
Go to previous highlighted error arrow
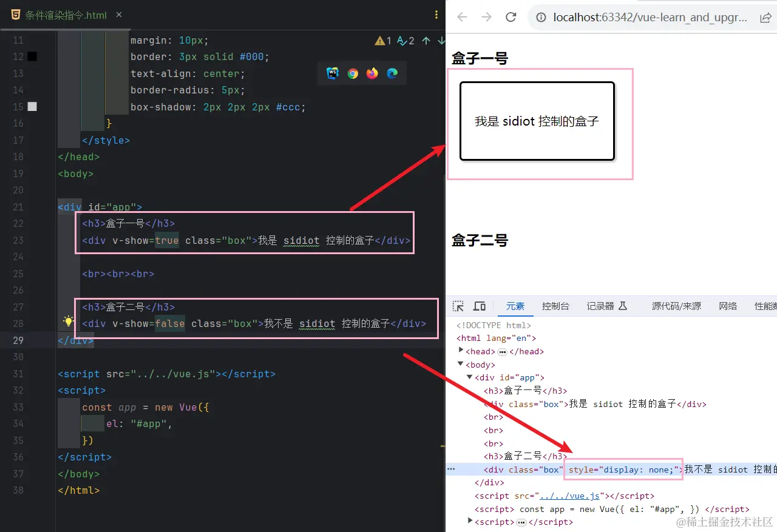pyautogui.click(x=426, y=41)
